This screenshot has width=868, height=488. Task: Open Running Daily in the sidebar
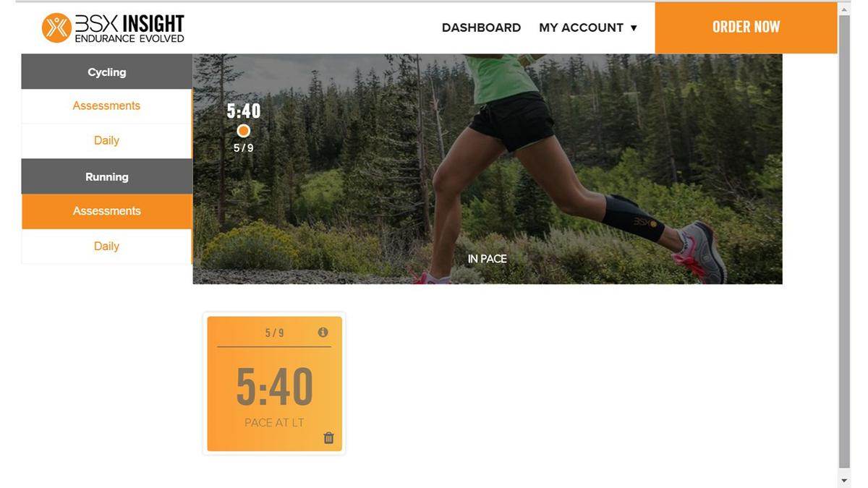106,246
